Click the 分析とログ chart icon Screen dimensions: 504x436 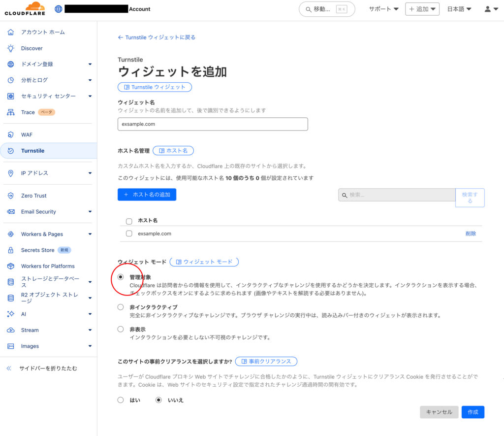(11, 80)
